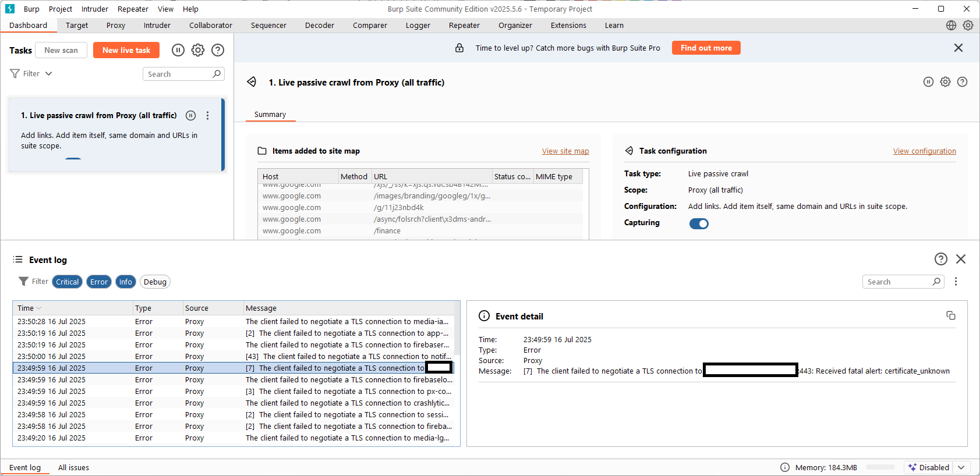Toggle the Error event filter
The height and width of the screenshot is (476, 980).
(99, 282)
